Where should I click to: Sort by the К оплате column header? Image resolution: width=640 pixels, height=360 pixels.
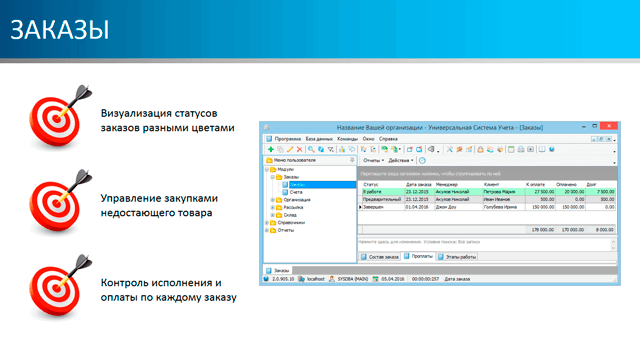(540, 184)
